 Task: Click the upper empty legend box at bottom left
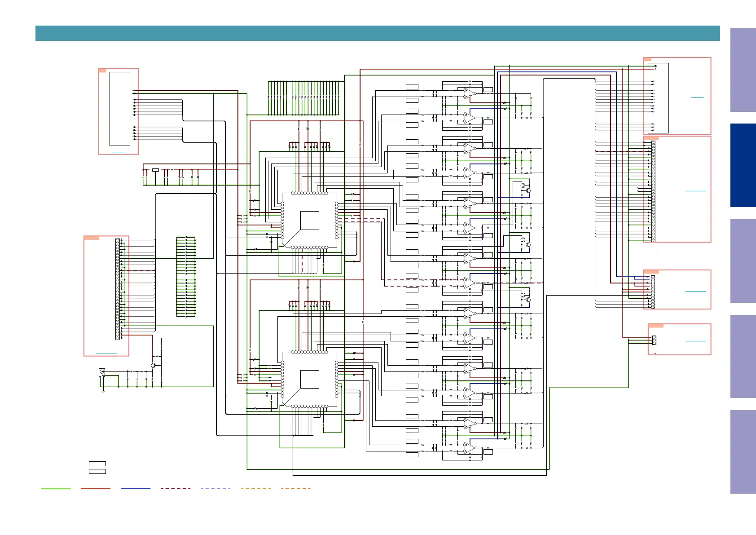click(97, 464)
